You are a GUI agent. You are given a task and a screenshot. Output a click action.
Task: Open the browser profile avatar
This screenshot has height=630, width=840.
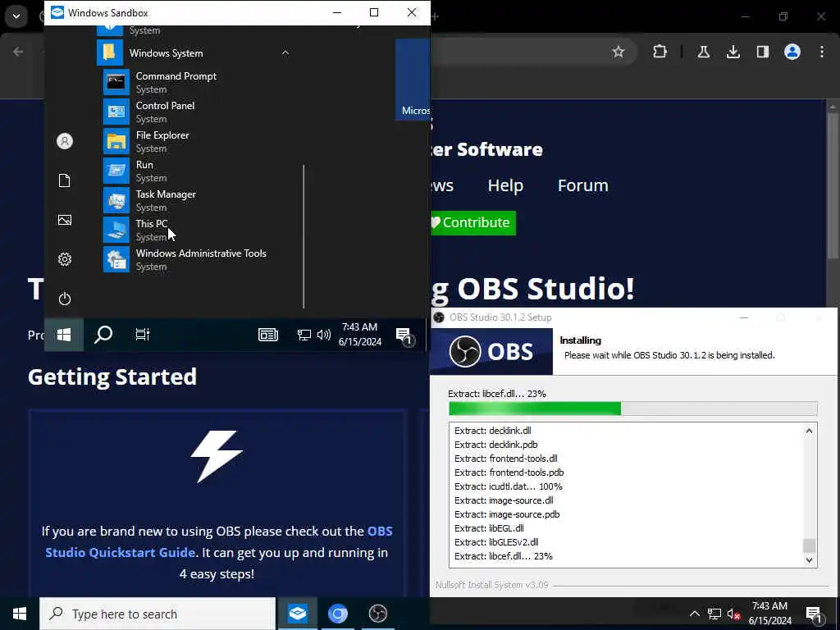click(x=792, y=52)
